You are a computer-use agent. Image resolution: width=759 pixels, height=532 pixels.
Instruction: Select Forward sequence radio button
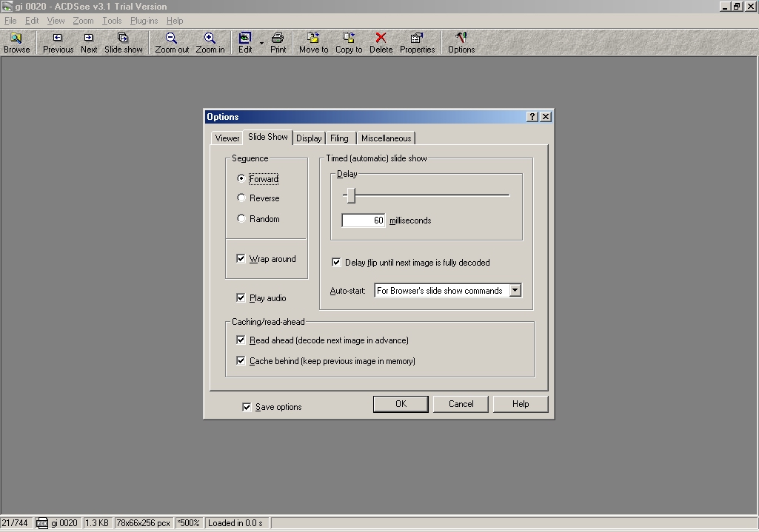point(241,178)
